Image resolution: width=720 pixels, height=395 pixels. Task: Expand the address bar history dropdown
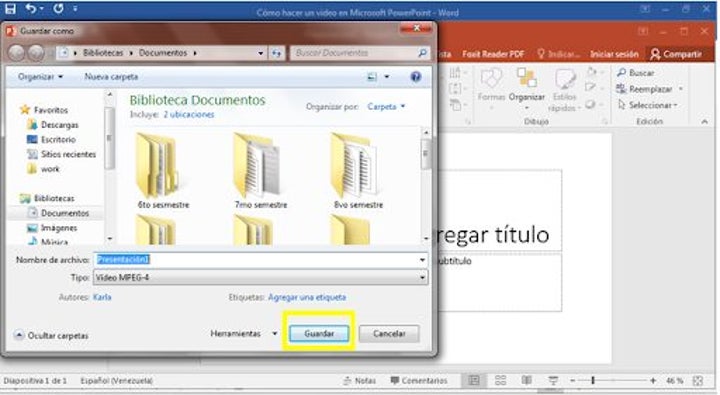pyautogui.click(x=260, y=53)
